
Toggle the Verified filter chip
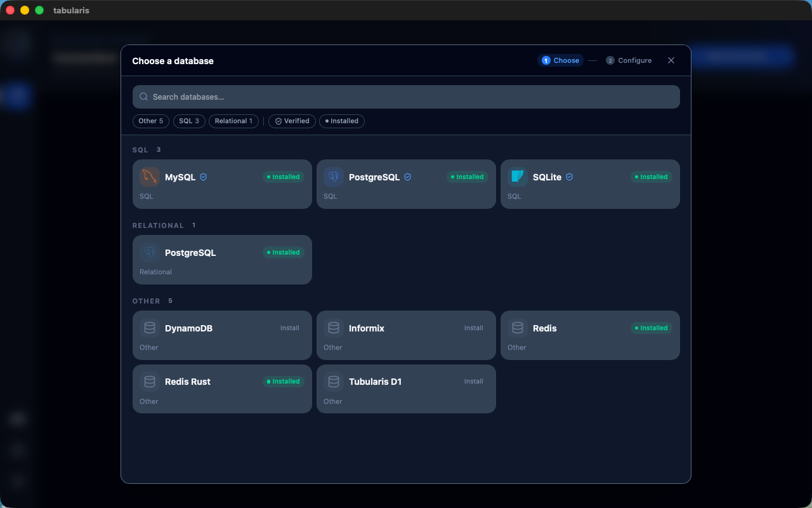292,121
